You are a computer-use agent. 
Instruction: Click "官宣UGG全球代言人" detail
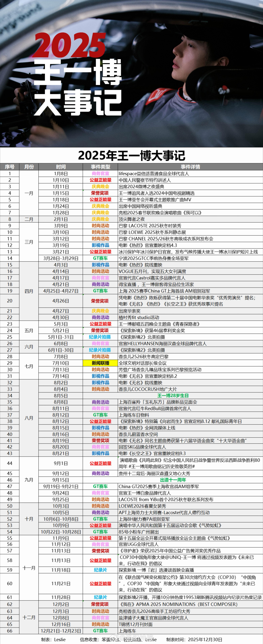139,544
